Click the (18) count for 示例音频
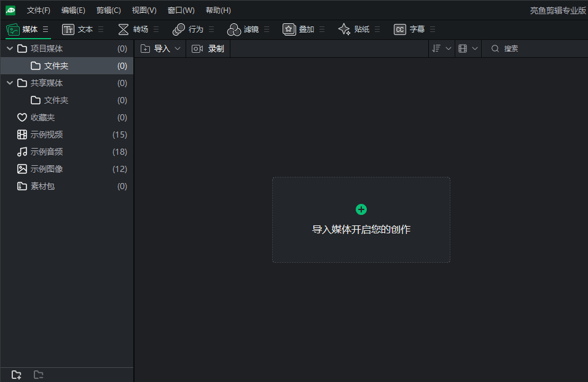The image size is (588, 382). 120,152
